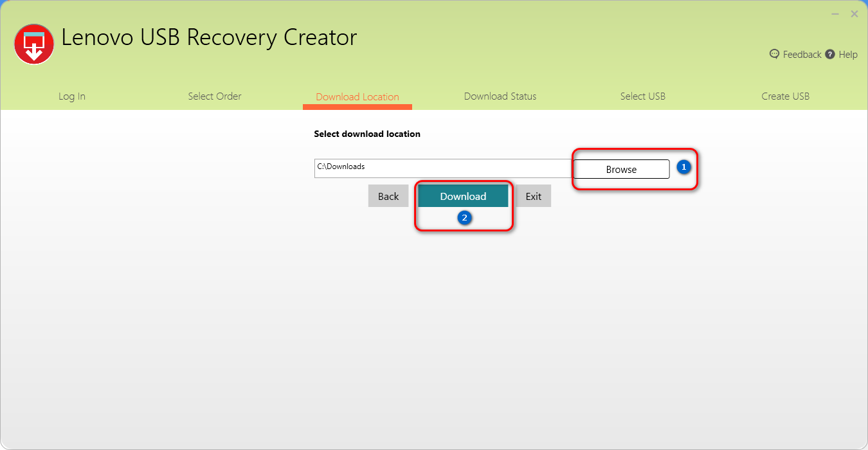868x450 pixels.
Task: Click Browse to choose a folder
Action: pyautogui.click(x=621, y=169)
